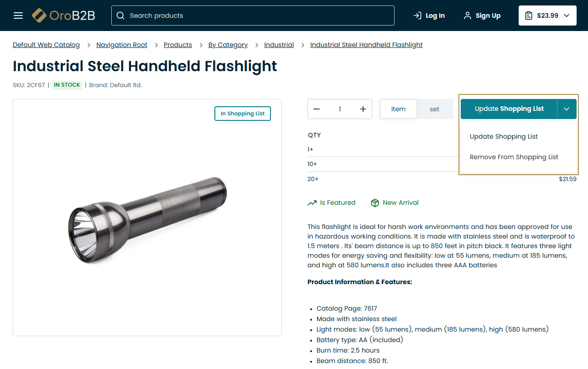Viewport: 588px width, 369px height.
Task: Go to Industrial breadcrumb category
Action: pyautogui.click(x=279, y=45)
